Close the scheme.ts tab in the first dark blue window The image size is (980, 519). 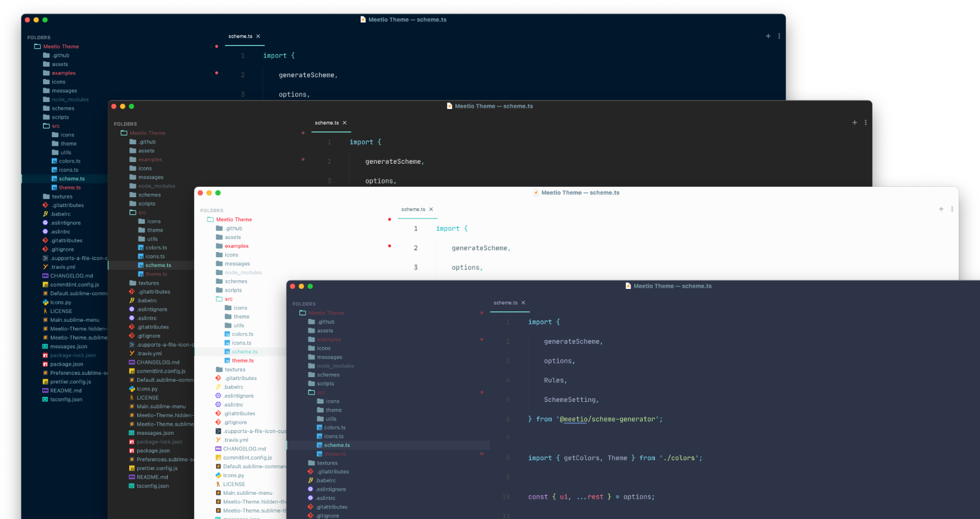coord(258,36)
